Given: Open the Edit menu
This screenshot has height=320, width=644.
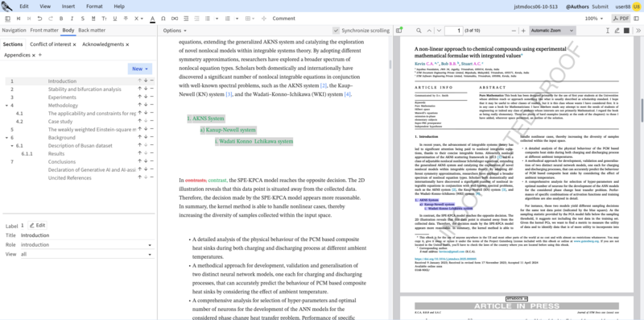Looking at the screenshot, I should point(24,6).
